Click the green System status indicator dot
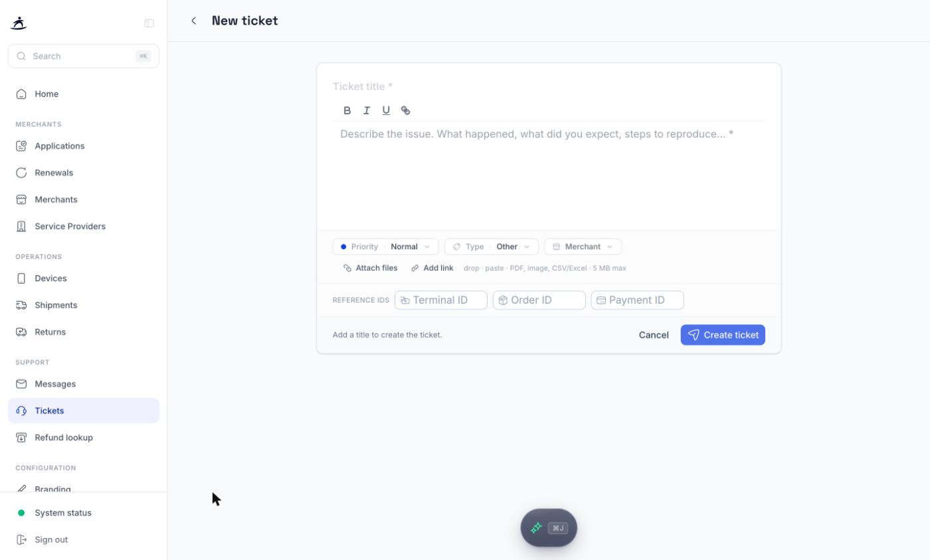930x560 pixels. (x=21, y=513)
